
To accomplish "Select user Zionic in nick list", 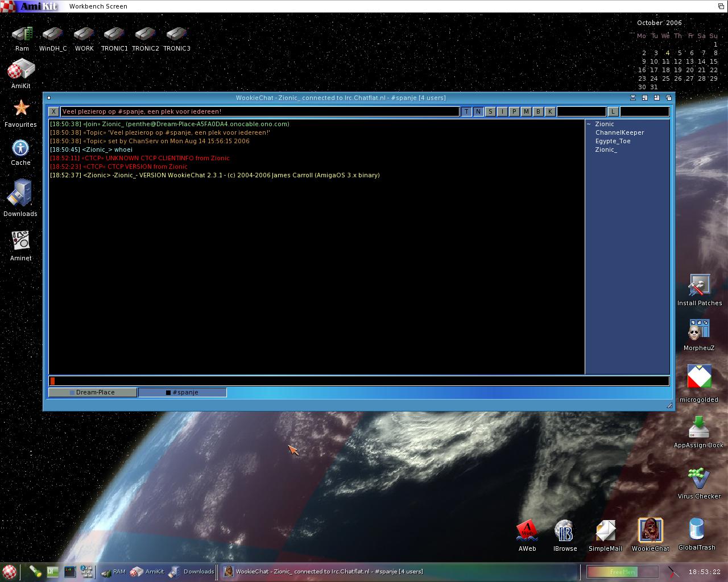I will [605, 124].
